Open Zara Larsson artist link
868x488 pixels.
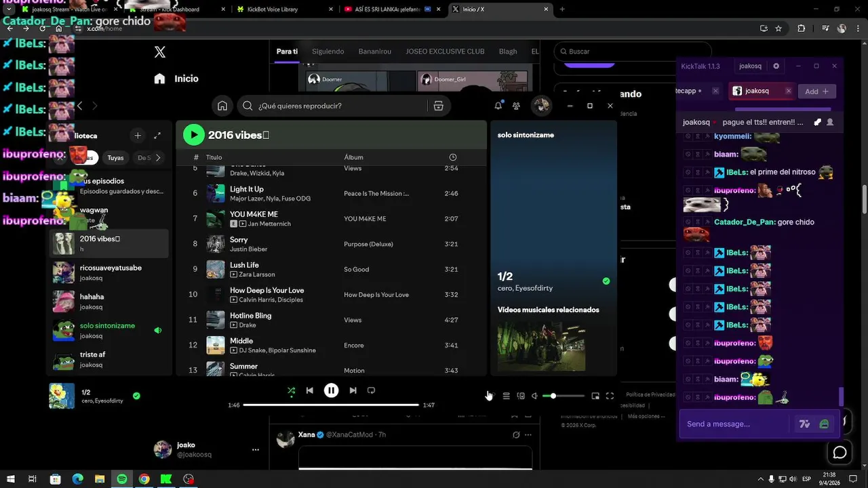click(257, 274)
